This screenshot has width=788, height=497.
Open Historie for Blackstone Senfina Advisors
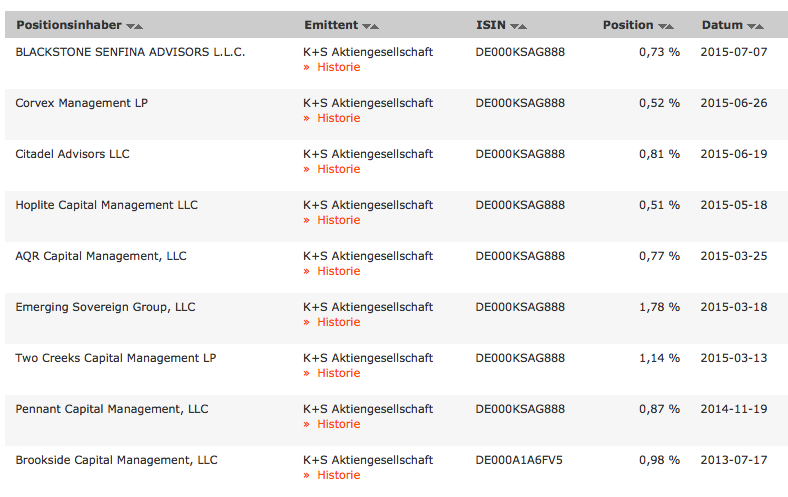[338, 67]
